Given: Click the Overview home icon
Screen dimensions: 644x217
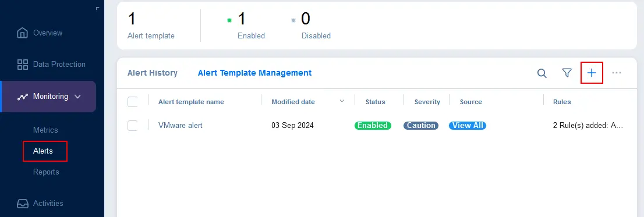Looking at the screenshot, I should click(x=22, y=33).
